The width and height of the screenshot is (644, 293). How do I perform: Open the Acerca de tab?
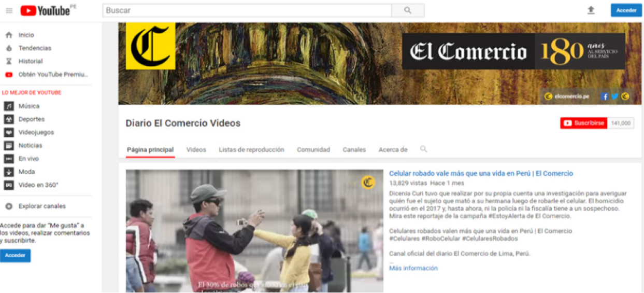coord(393,150)
